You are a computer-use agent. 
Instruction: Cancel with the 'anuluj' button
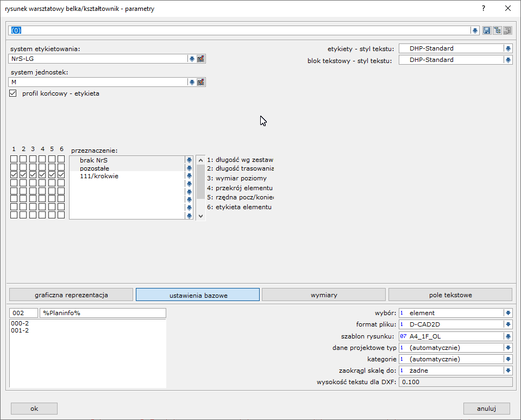click(487, 409)
